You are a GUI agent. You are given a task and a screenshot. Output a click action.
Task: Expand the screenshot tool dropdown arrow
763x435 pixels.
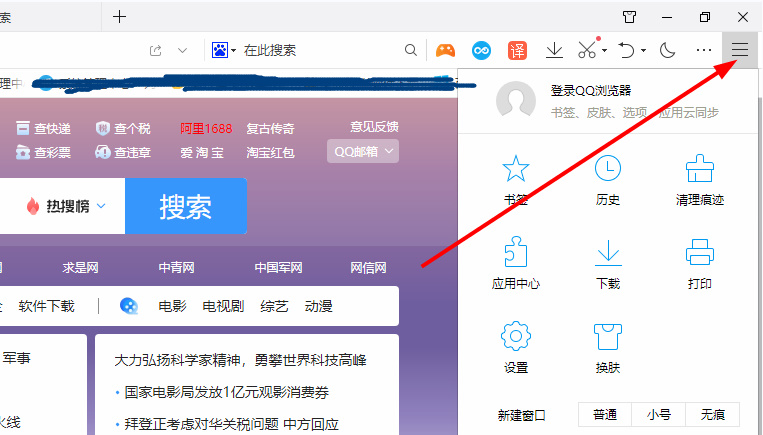tap(604, 50)
